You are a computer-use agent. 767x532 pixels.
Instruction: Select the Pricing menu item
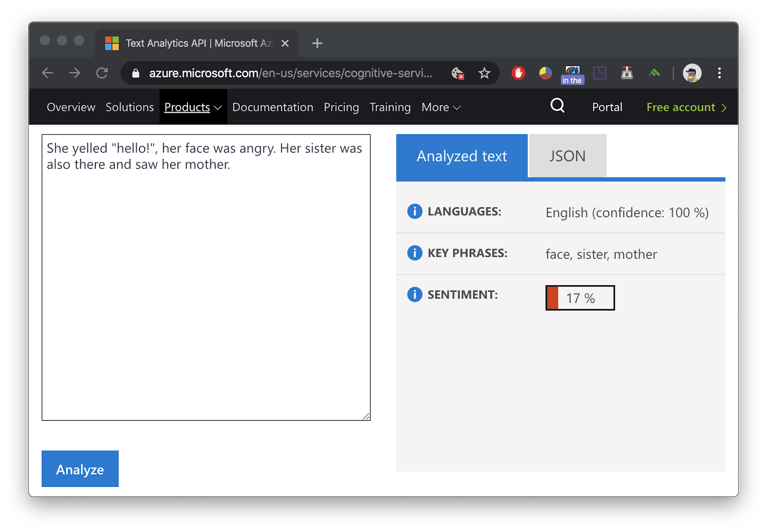pos(341,107)
